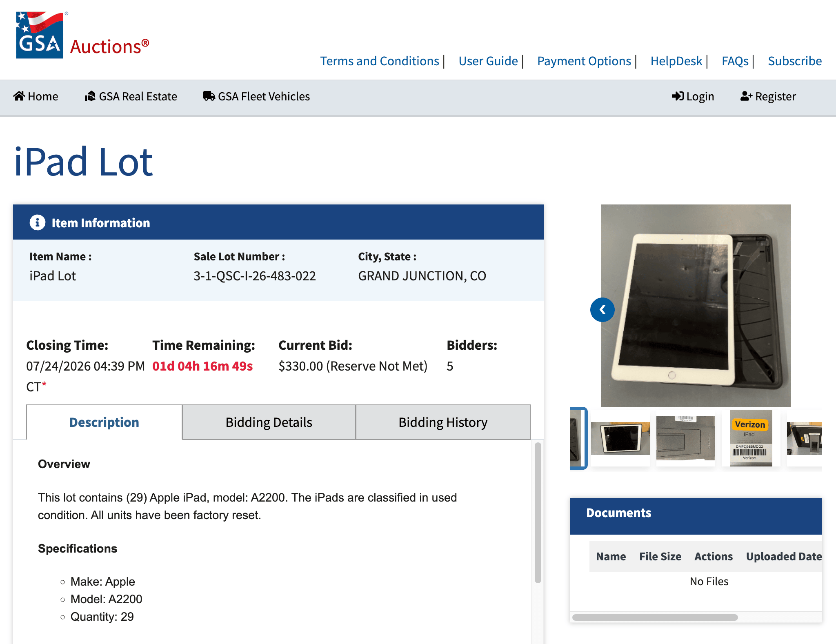Click the main iPad photo
Screen dimensions: 836x644
tap(696, 305)
